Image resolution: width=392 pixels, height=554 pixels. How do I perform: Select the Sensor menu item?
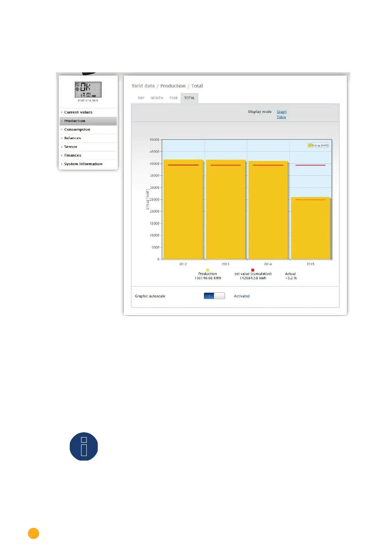[71, 147]
